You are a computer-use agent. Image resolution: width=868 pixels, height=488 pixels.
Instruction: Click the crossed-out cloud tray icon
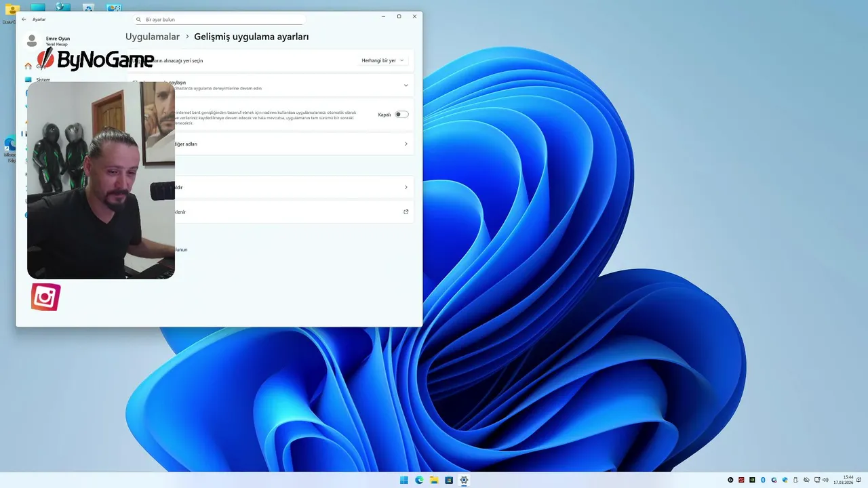tap(806, 480)
